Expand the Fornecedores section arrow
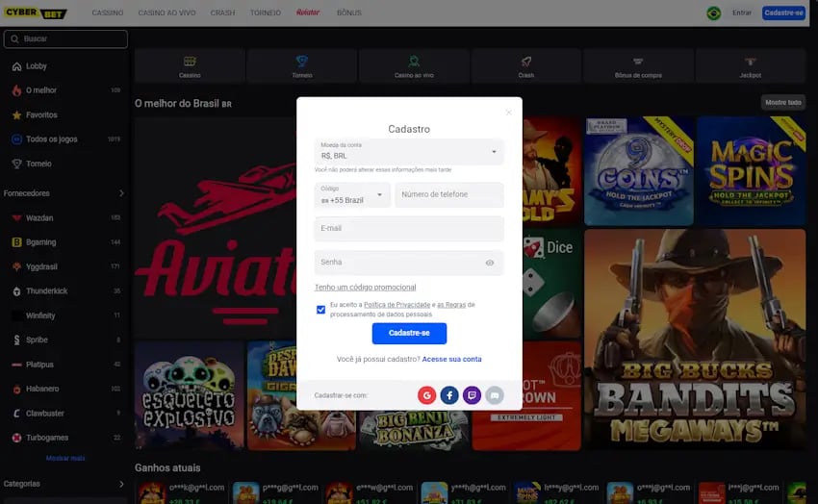The height and width of the screenshot is (504, 818). 121,193
